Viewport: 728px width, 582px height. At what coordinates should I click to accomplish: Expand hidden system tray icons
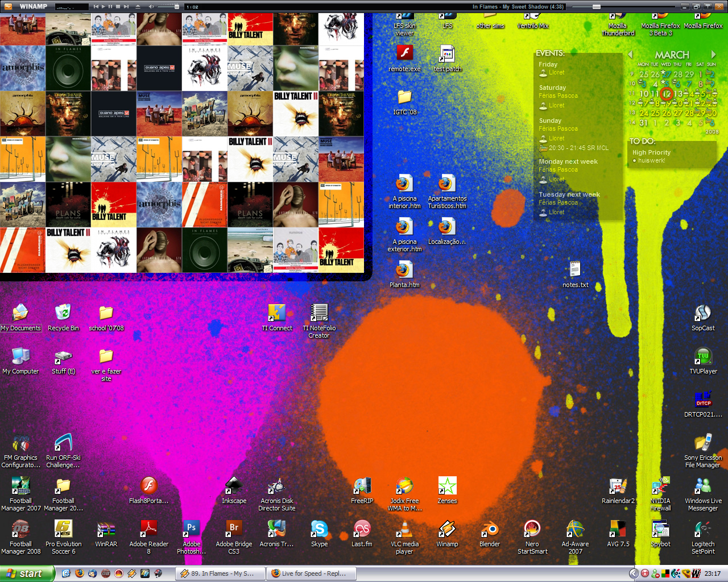(634, 573)
